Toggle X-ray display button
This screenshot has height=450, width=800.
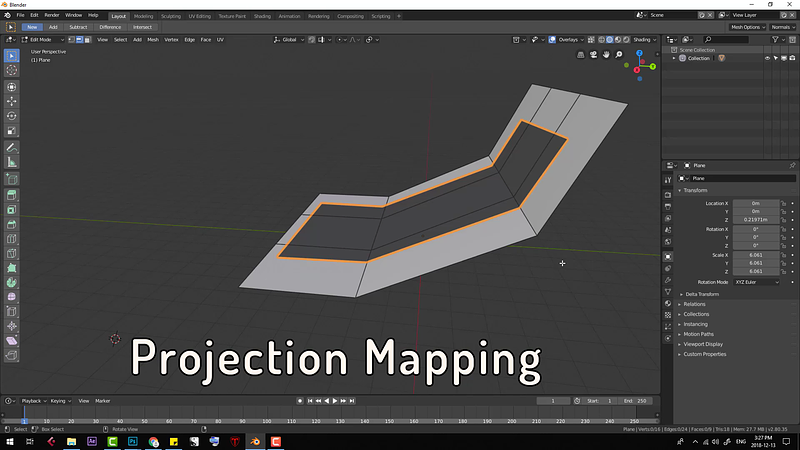point(591,40)
